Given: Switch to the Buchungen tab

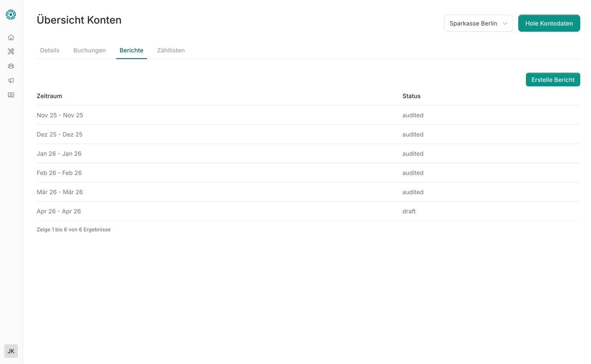Looking at the screenshot, I should click(x=89, y=50).
